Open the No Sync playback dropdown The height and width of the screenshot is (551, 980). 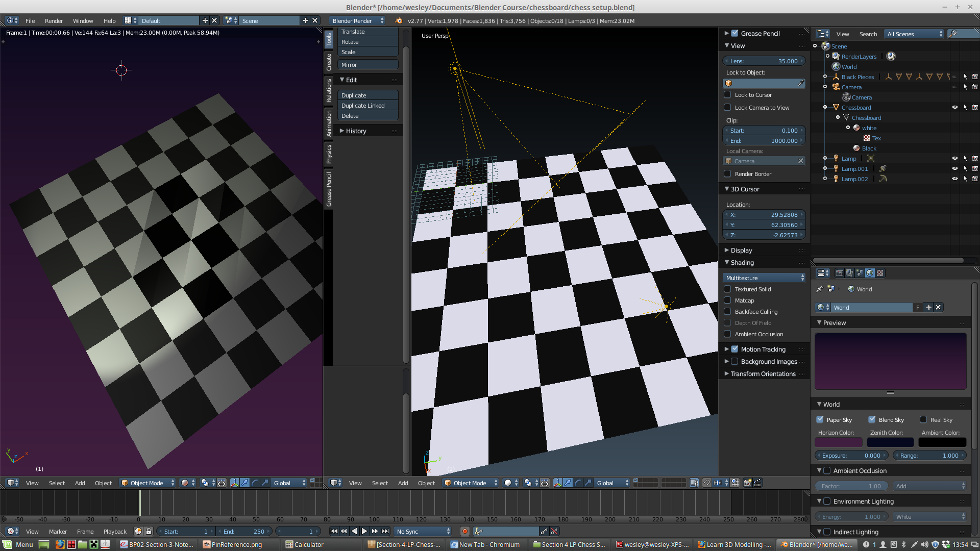pyautogui.click(x=423, y=532)
